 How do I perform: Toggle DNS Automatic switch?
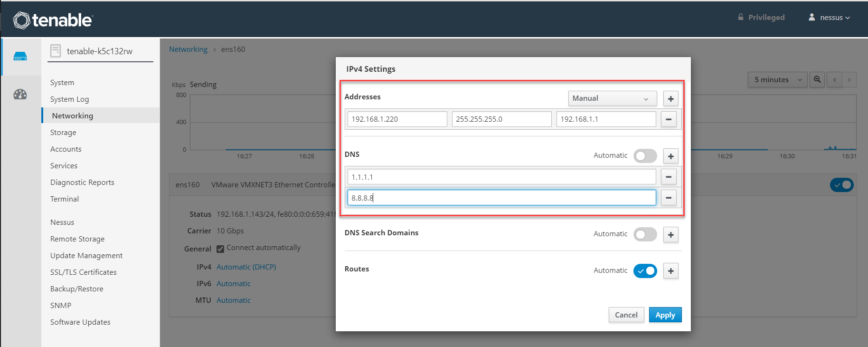pos(645,155)
